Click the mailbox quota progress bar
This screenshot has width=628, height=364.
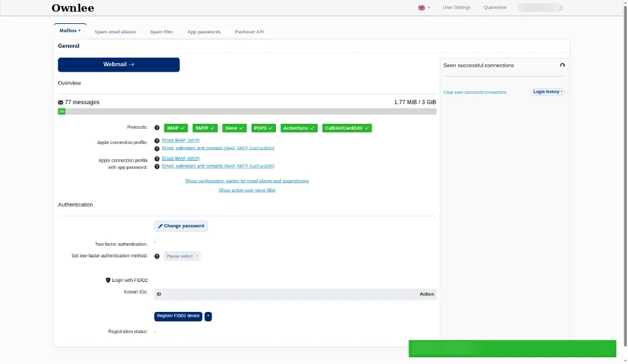[x=247, y=112]
